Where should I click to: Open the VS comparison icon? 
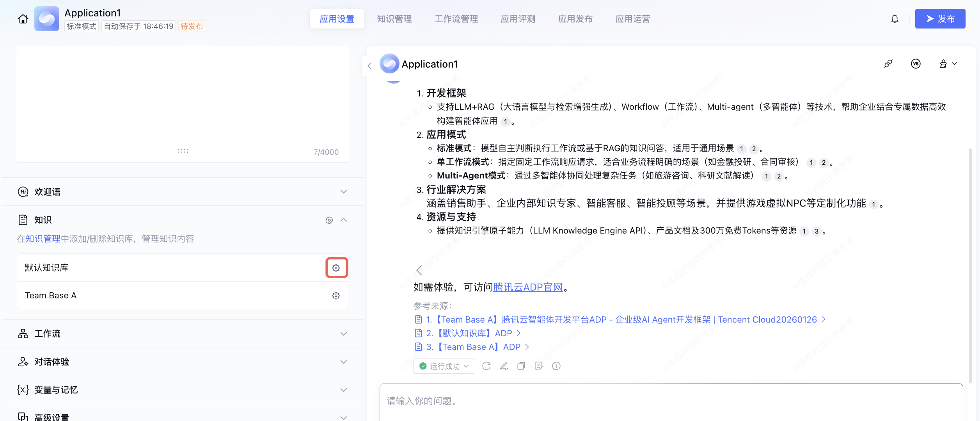[916, 64]
